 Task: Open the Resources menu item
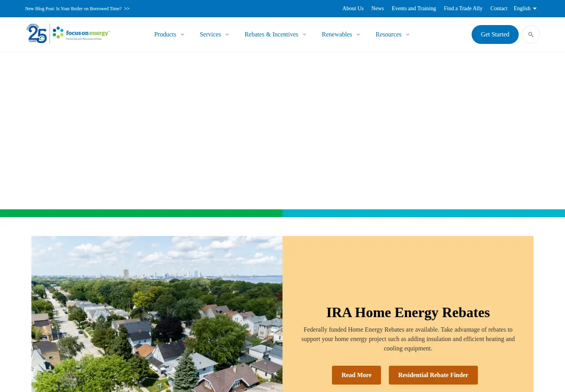coord(388,34)
